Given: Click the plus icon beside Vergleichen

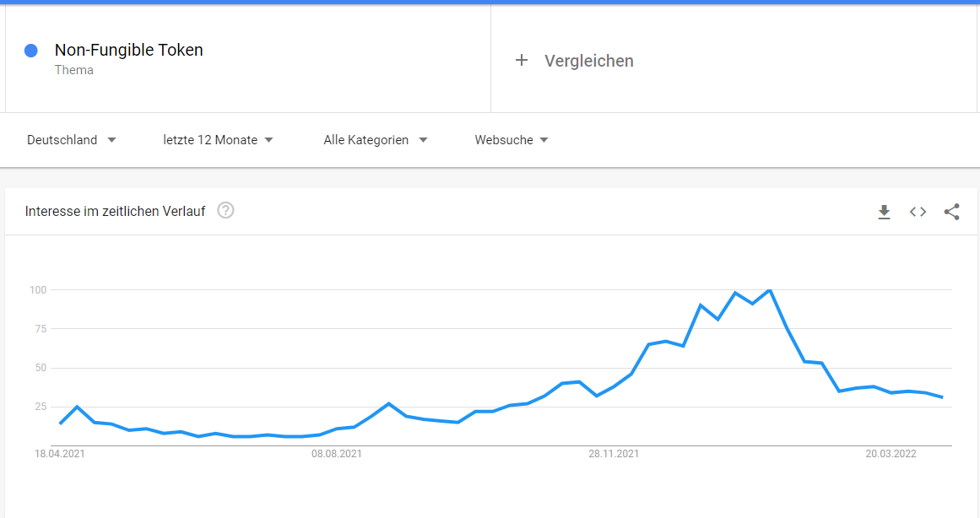Looking at the screenshot, I should click(522, 60).
